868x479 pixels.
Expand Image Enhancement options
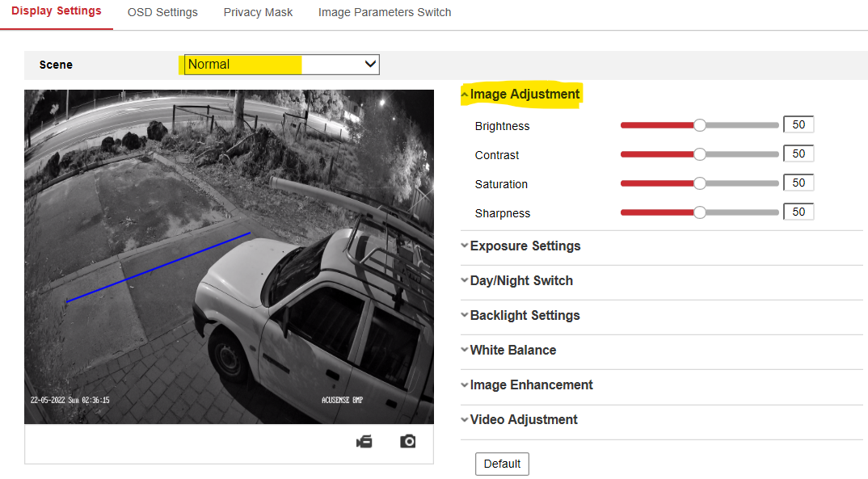point(531,385)
